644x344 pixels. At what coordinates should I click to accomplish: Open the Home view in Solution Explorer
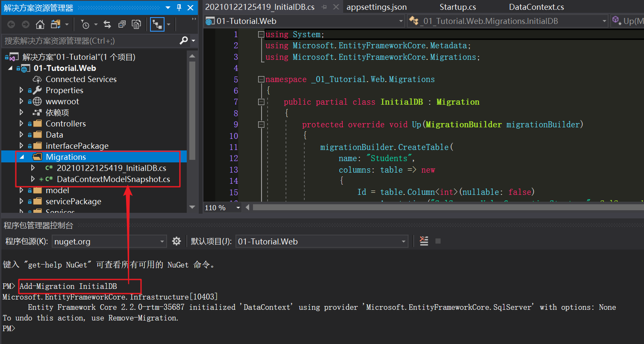pyautogui.click(x=40, y=24)
